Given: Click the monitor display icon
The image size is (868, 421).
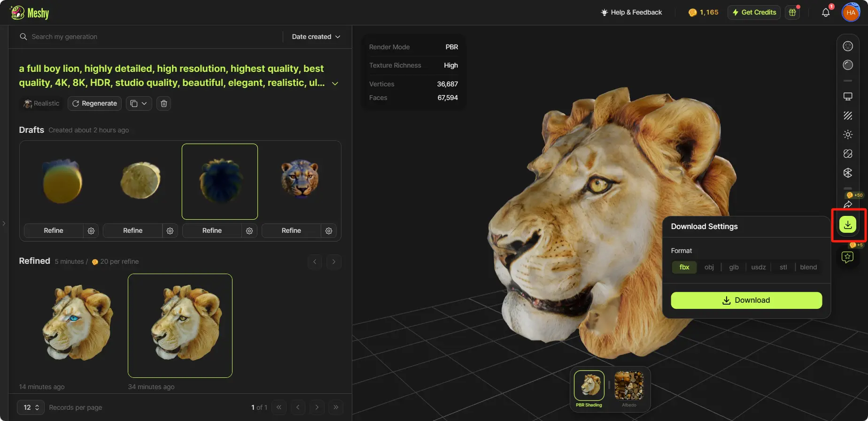Looking at the screenshot, I should point(847,97).
